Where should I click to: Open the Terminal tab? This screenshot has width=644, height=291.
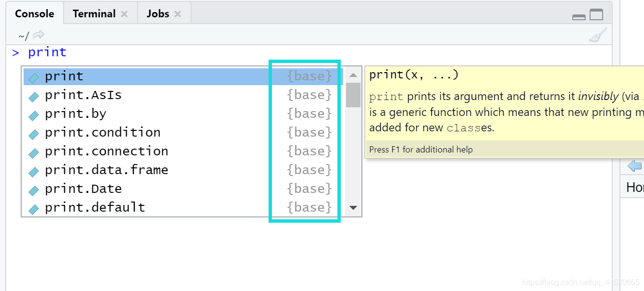point(94,13)
